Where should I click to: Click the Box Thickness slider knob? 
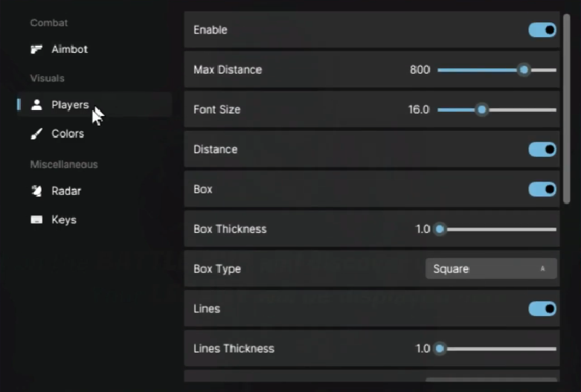click(x=440, y=229)
